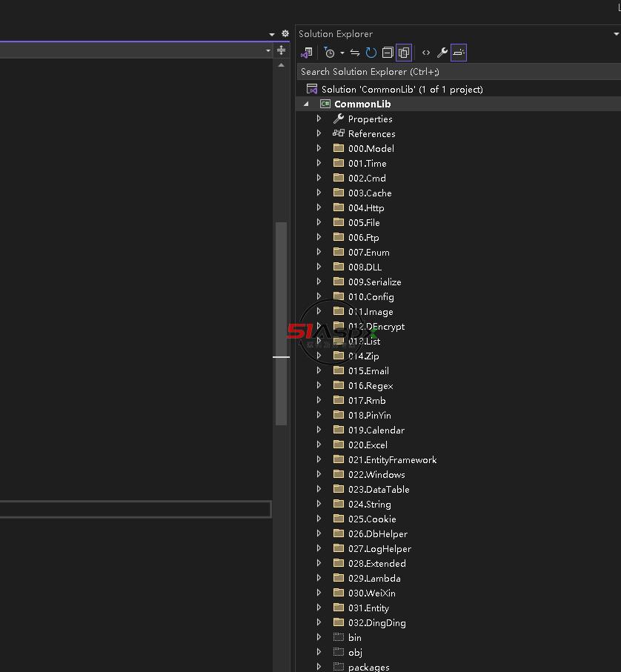This screenshot has height=672, width=621.
Task: Click editor window settings gear icon
Action: (285, 33)
